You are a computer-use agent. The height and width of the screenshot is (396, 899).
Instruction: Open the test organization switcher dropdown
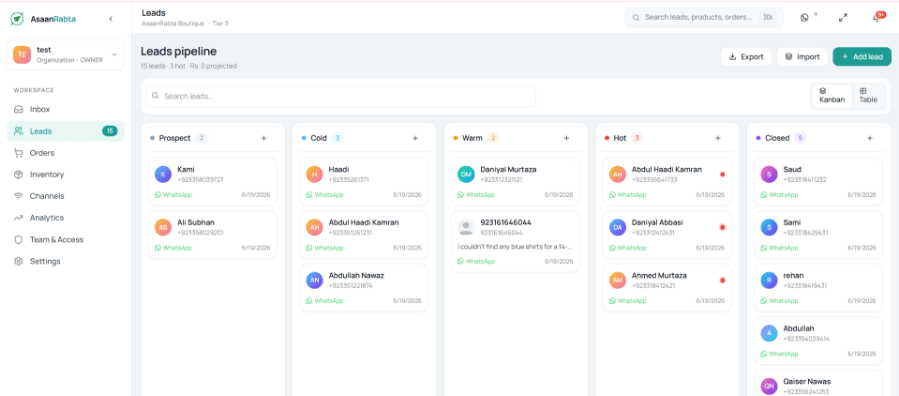pyautogui.click(x=65, y=54)
